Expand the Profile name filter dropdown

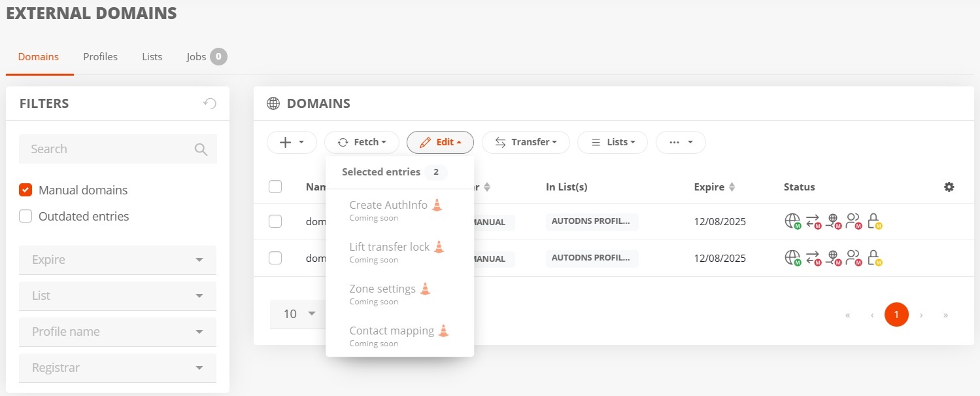118,332
